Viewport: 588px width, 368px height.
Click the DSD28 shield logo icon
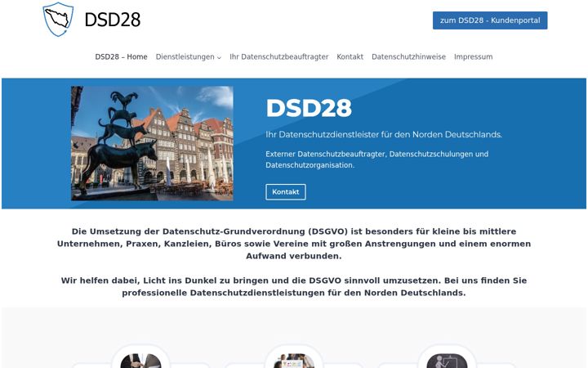(58, 19)
